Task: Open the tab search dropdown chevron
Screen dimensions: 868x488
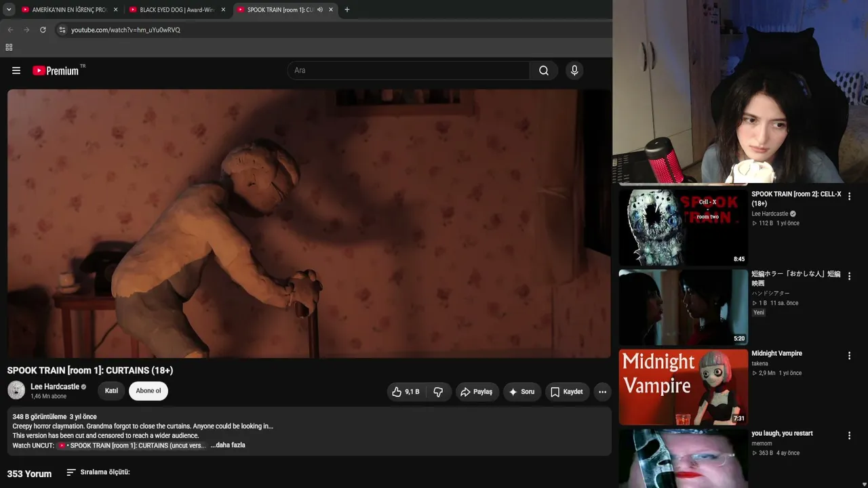Action: click(x=9, y=9)
